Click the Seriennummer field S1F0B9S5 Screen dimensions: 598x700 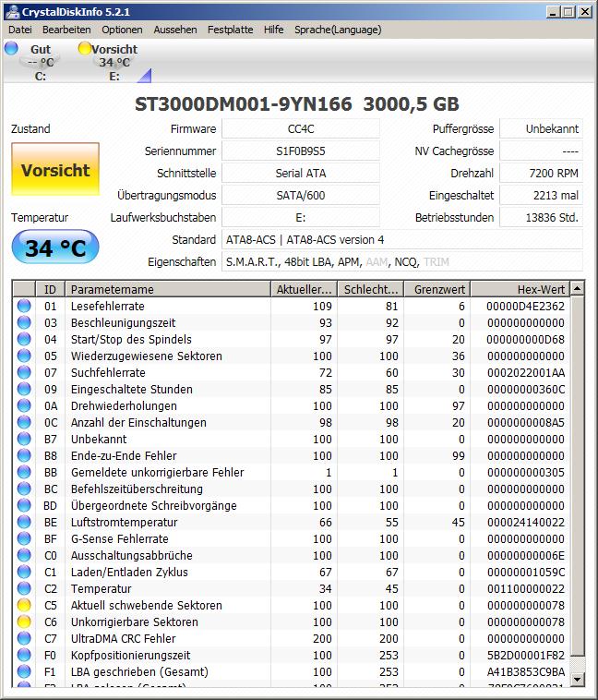click(301, 151)
